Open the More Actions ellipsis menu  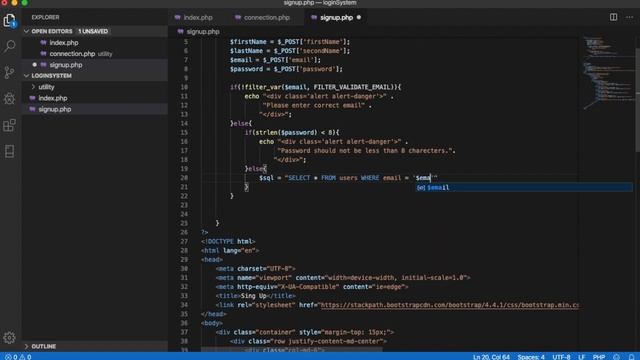pos(629,17)
